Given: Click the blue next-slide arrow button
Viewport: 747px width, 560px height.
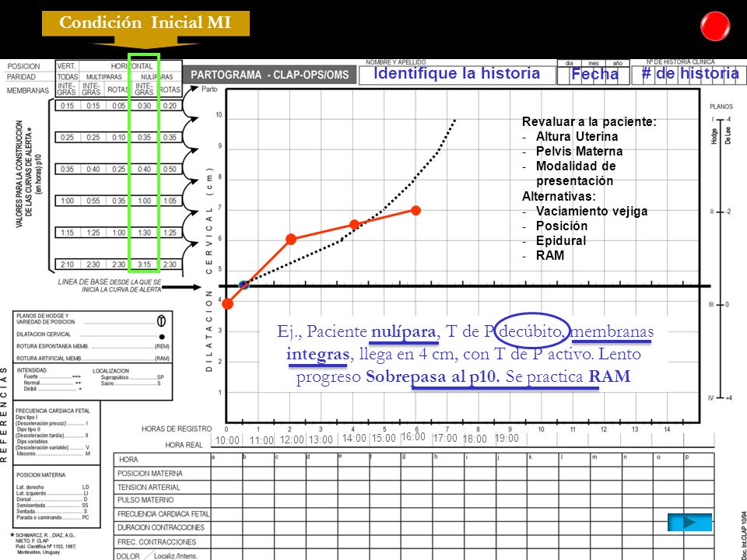Looking at the screenshot, I should (x=689, y=523).
